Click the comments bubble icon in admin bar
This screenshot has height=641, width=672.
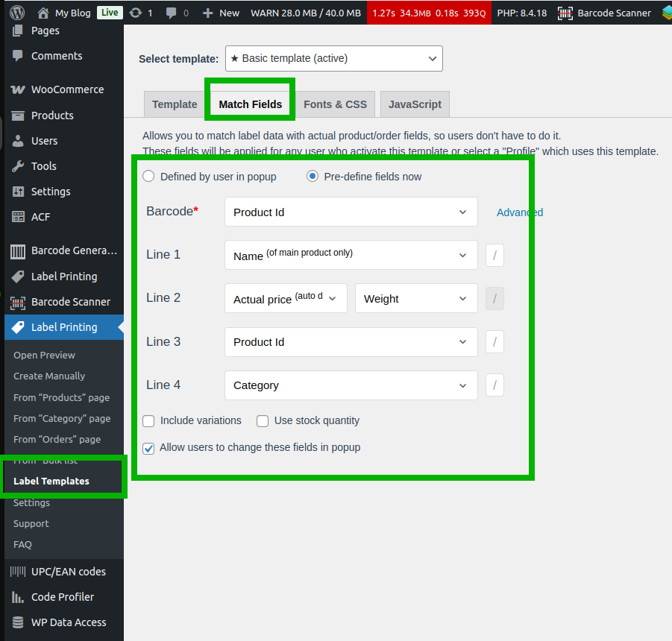coord(172,13)
